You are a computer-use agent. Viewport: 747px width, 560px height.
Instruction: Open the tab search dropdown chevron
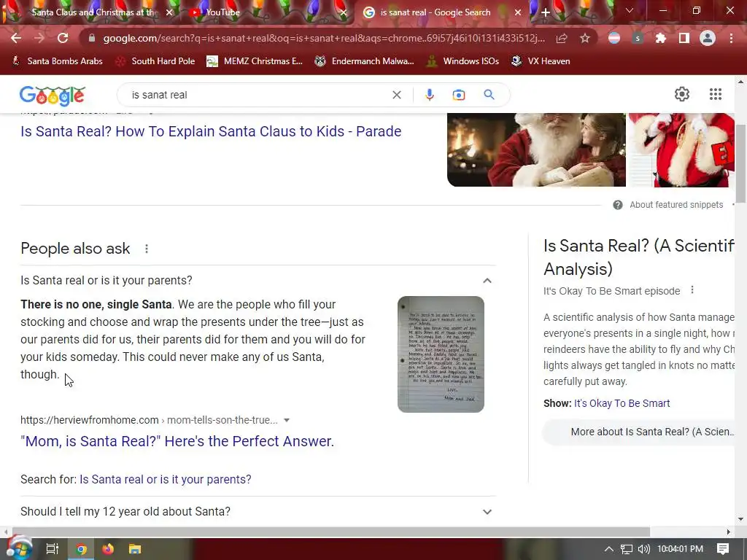pyautogui.click(x=630, y=10)
